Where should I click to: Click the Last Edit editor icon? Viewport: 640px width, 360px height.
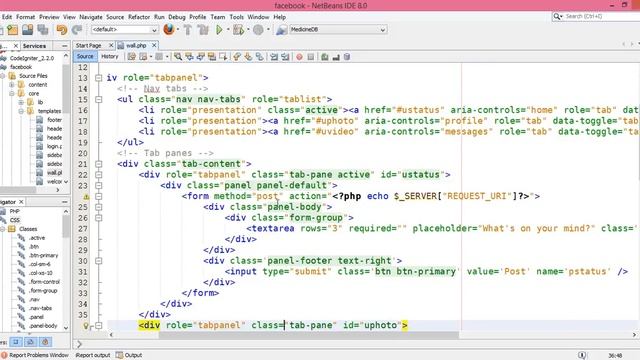tap(131, 57)
